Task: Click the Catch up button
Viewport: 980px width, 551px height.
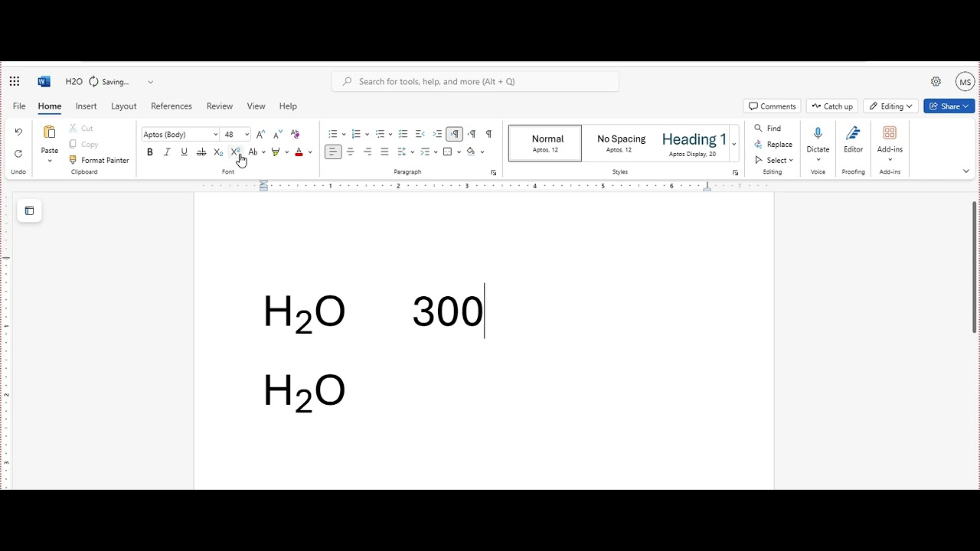Action: tap(832, 106)
